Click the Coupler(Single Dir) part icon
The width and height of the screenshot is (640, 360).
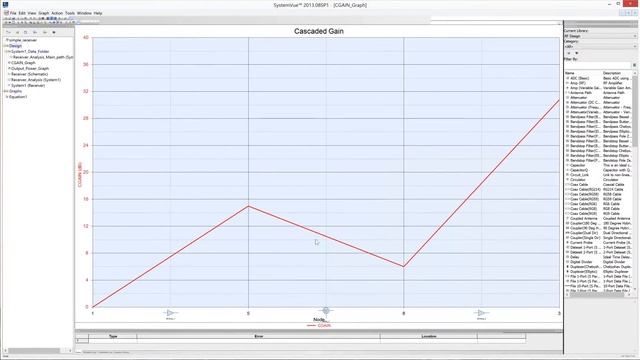(x=567, y=238)
